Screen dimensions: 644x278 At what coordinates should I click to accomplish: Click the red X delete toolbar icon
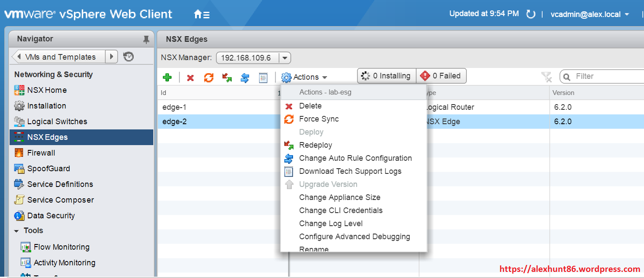[190, 78]
